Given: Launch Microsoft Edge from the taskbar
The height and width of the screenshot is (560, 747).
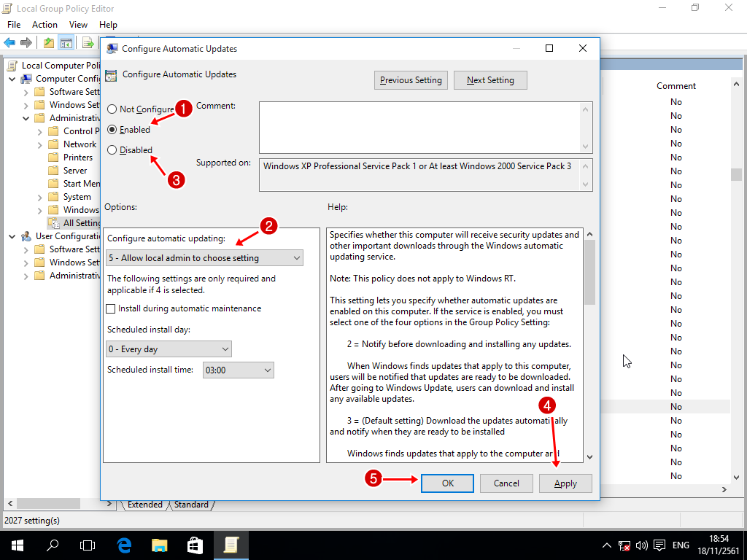Looking at the screenshot, I should click(x=124, y=545).
